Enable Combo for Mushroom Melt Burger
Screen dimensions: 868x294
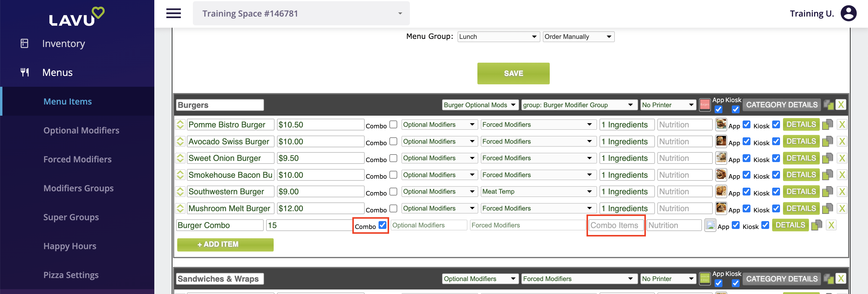[393, 208]
